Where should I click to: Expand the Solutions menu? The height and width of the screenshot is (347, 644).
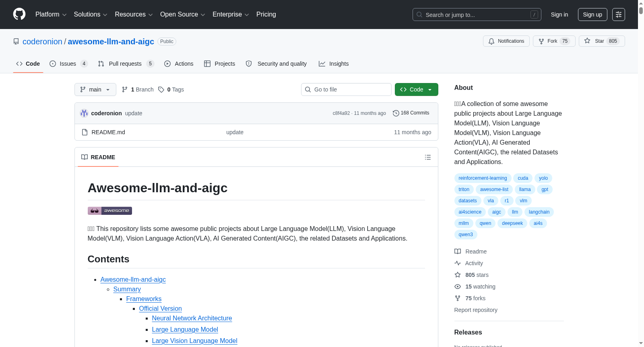click(x=91, y=15)
